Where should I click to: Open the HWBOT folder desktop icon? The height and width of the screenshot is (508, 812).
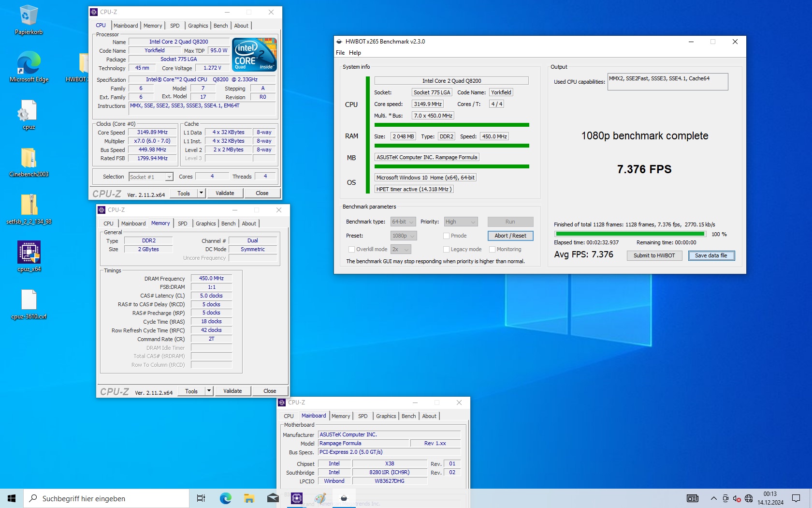77,67
